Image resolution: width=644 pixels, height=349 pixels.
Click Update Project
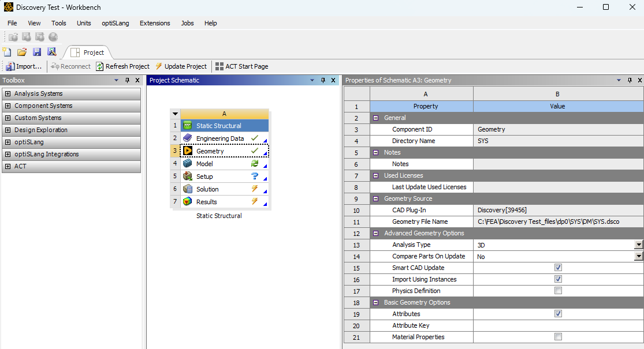[x=181, y=66]
